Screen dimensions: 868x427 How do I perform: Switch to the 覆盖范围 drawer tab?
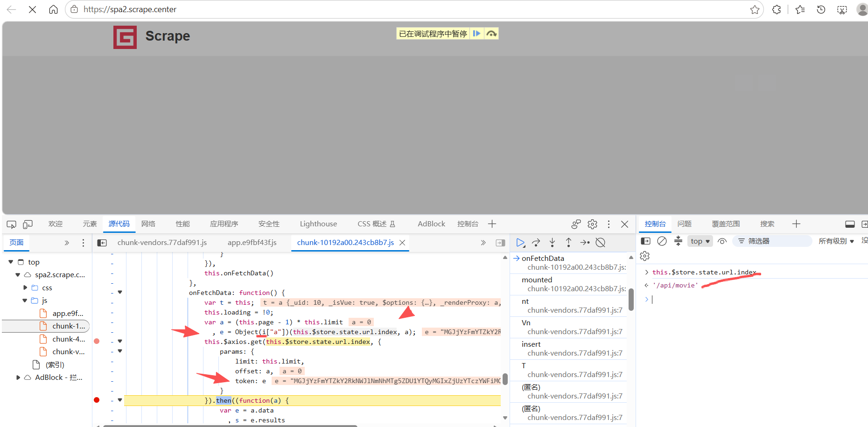coord(726,224)
